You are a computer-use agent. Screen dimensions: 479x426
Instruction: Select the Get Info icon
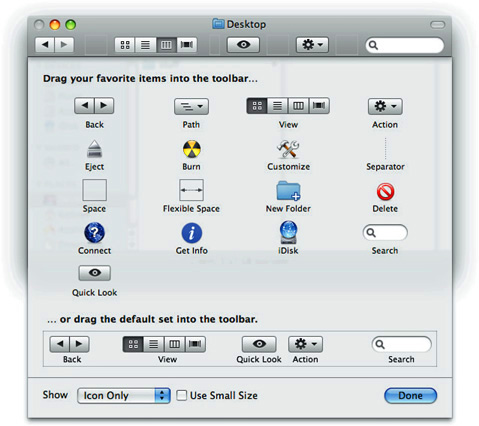click(192, 233)
